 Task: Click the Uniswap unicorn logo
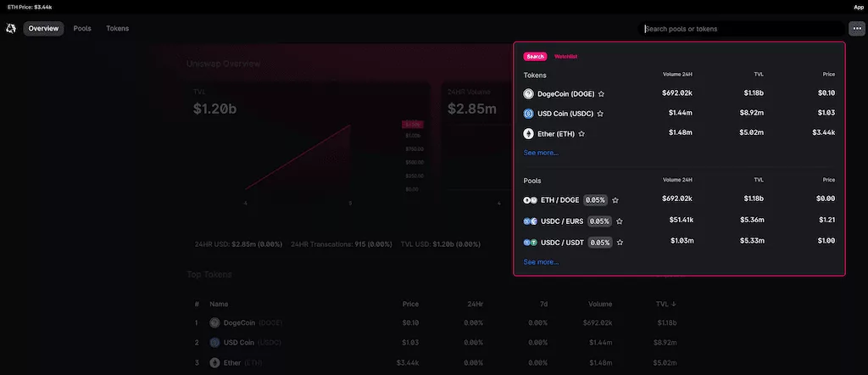11,28
